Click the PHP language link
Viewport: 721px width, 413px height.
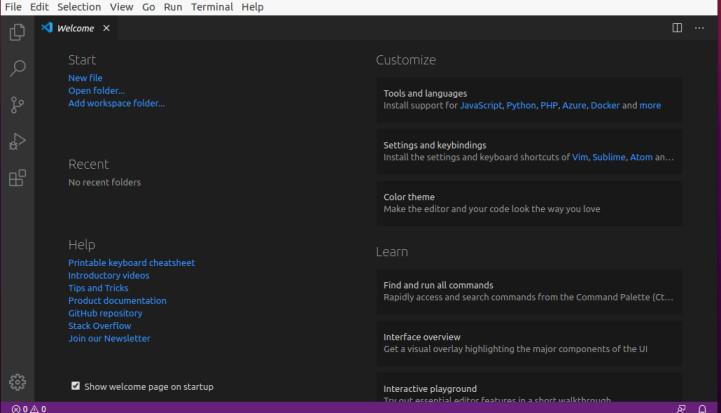pos(549,105)
